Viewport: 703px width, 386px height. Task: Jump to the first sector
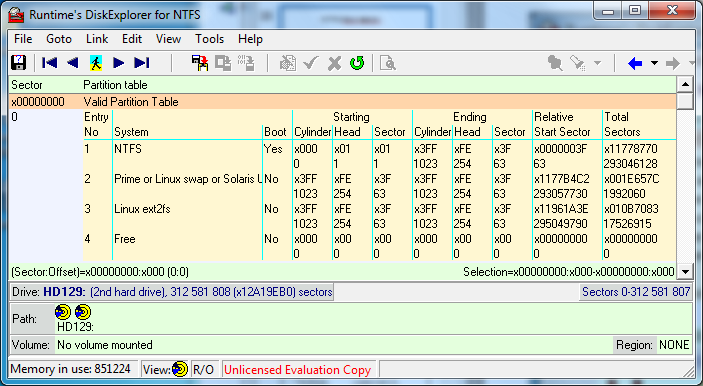49,63
